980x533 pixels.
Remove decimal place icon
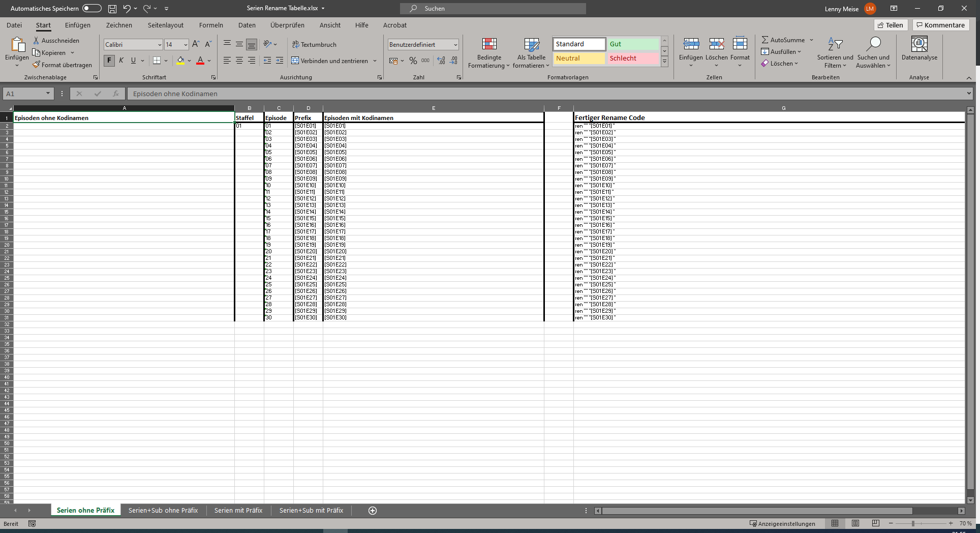pyautogui.click(x=453, y=61)
